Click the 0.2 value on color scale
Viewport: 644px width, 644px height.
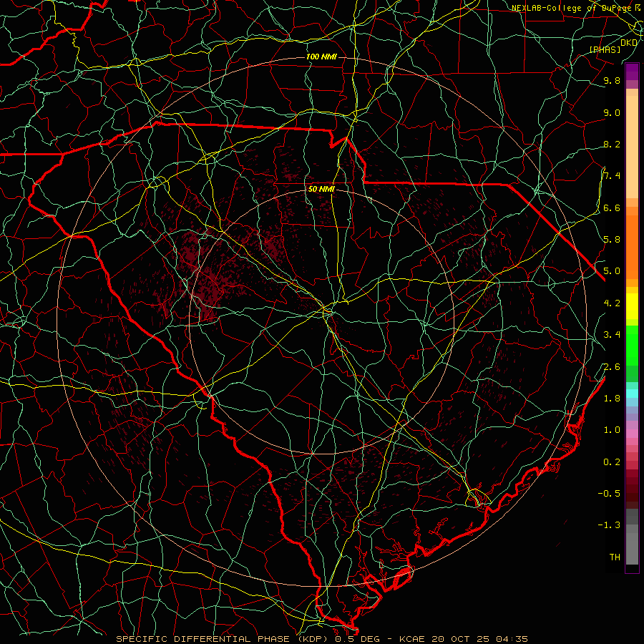pyautogui.click(x=612, y=462)
